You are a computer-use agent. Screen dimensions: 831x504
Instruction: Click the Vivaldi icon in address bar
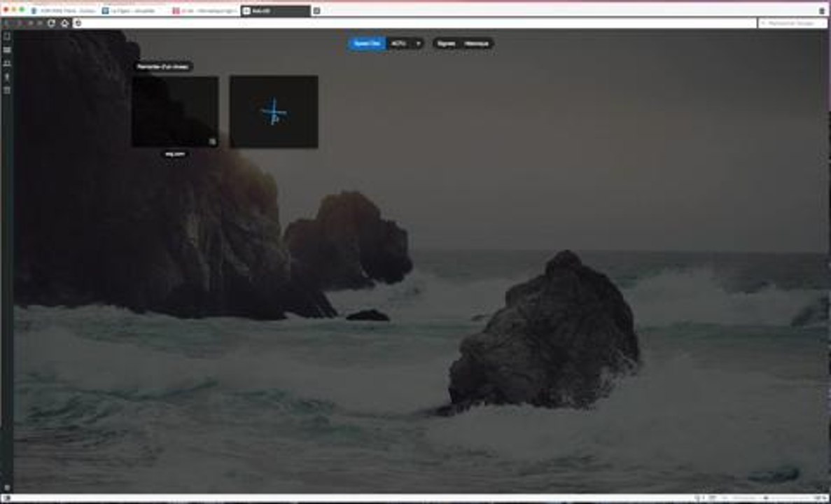(x=78, y=23)
